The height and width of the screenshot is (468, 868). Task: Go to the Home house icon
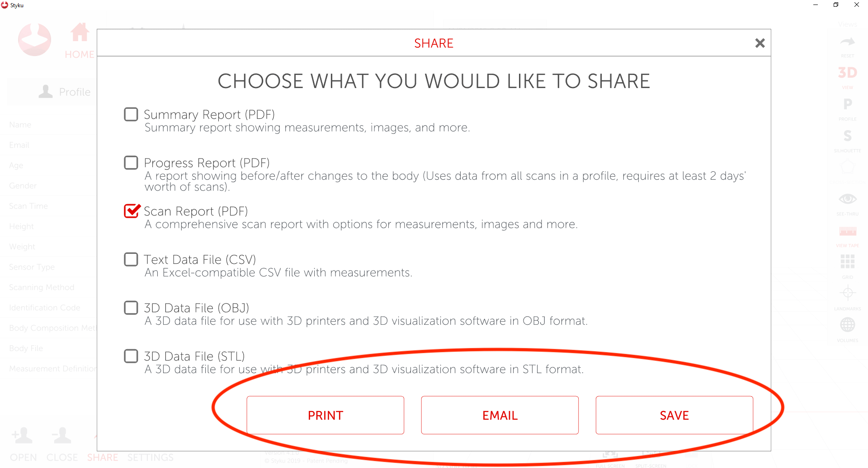click(80, 33)
